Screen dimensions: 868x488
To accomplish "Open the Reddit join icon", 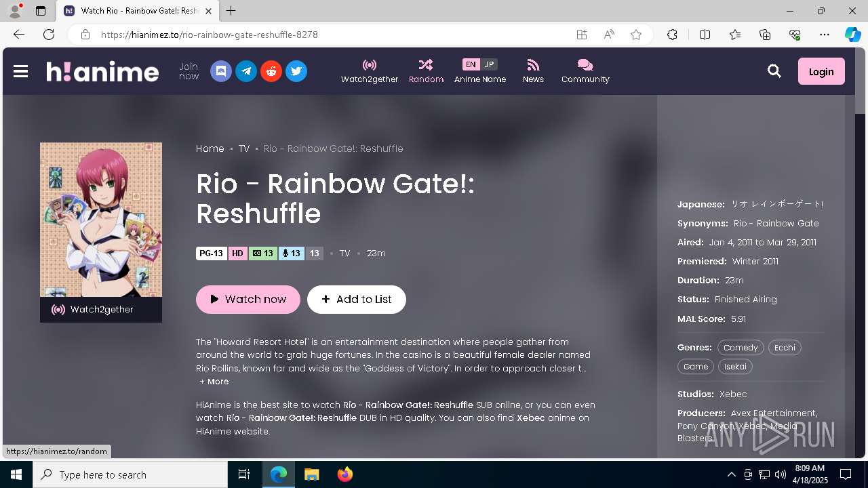I will point(271,71).
